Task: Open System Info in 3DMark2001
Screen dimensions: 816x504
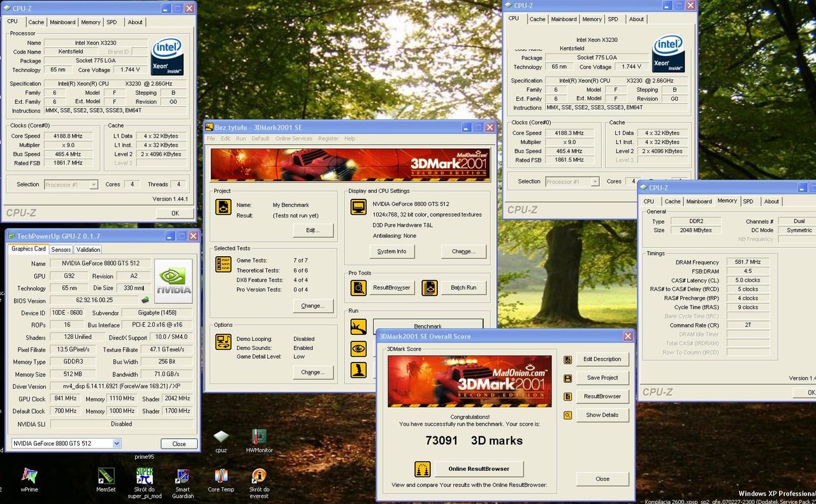Action: 391,252
